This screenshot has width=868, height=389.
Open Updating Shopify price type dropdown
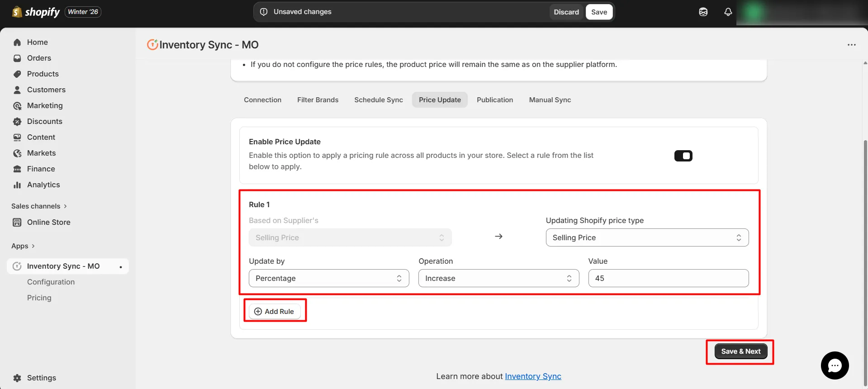click(647, 237)
